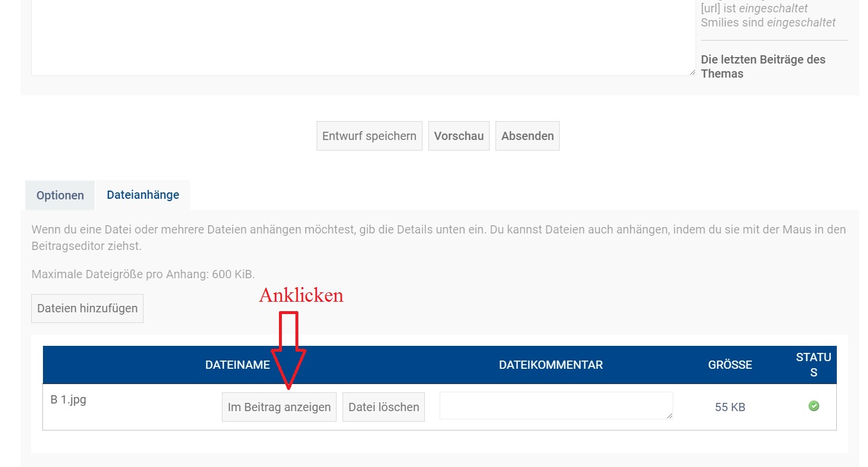Viewport: 868px width, 467px height.
Task: Click the STATUS column header
Action: pyautogui.click(x=813, y=365)
